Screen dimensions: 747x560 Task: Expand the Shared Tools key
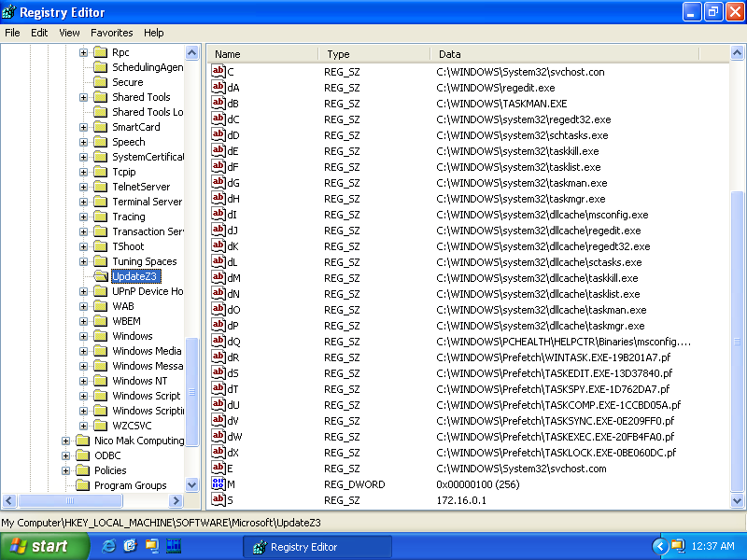click(83, 97)
